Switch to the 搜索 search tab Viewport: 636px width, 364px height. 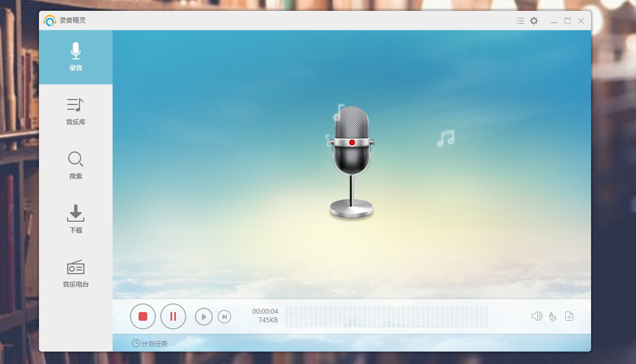[76, 165]
